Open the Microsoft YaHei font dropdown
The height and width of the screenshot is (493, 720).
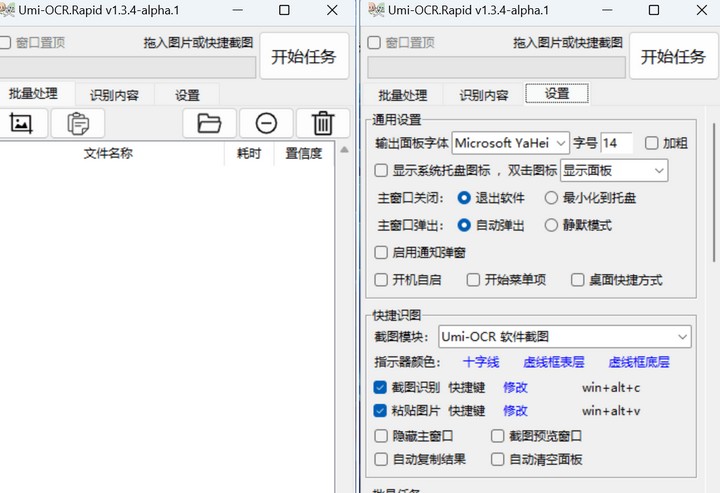510,143
